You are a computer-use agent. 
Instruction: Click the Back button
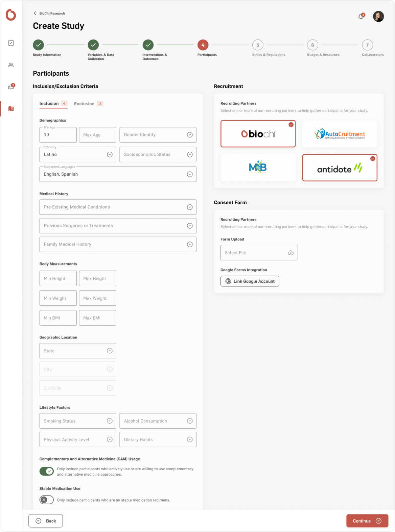coord(46,521)
